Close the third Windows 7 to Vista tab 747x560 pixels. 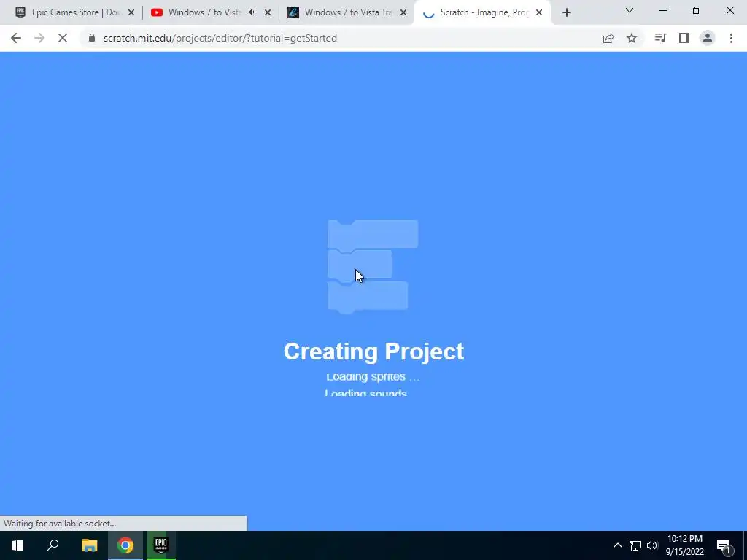(403, 12)
